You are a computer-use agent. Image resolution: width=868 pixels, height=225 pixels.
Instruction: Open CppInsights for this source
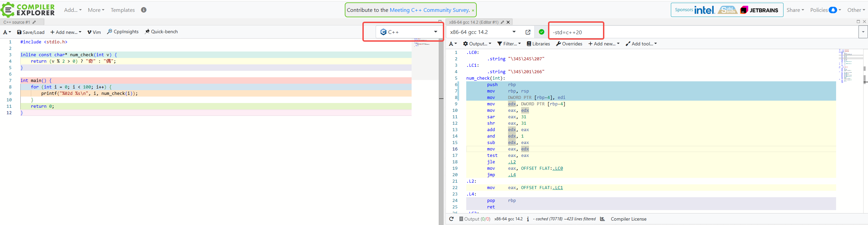[x=123, y=32]
